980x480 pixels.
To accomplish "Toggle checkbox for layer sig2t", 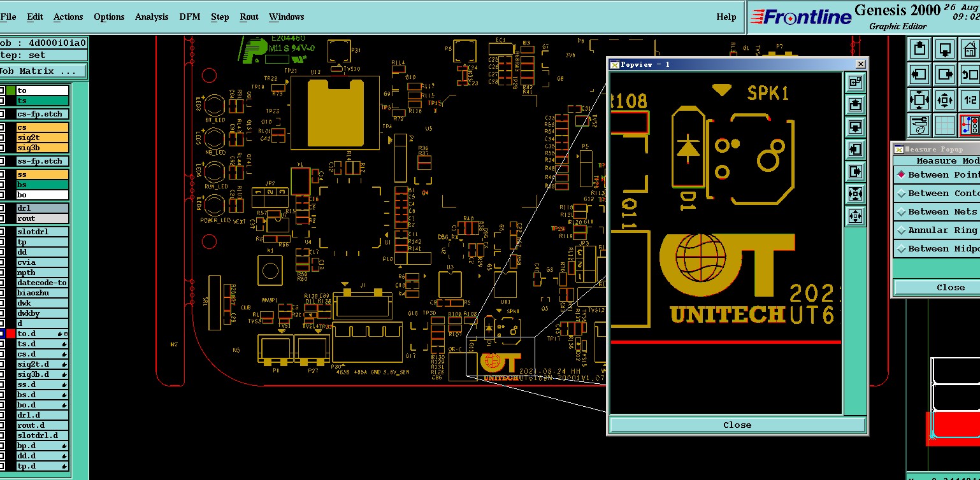I will [2, 138].
